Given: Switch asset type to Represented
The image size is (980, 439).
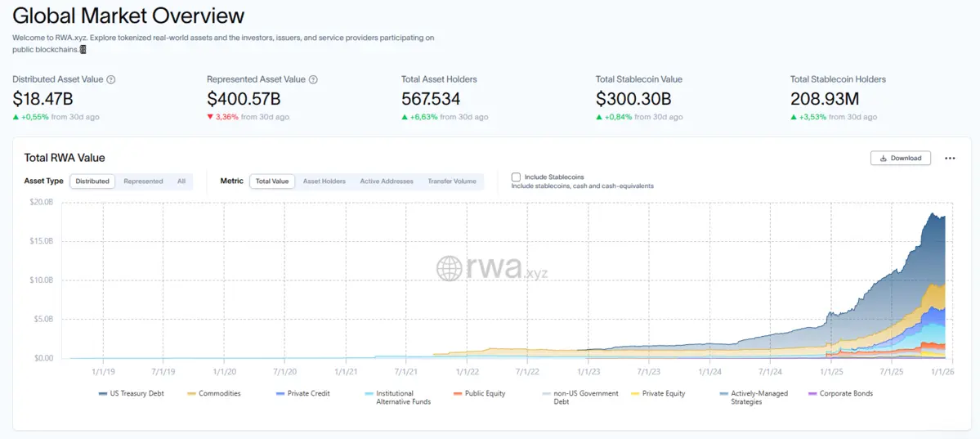Looking at the screenshot, I should [x=143, y=181].
